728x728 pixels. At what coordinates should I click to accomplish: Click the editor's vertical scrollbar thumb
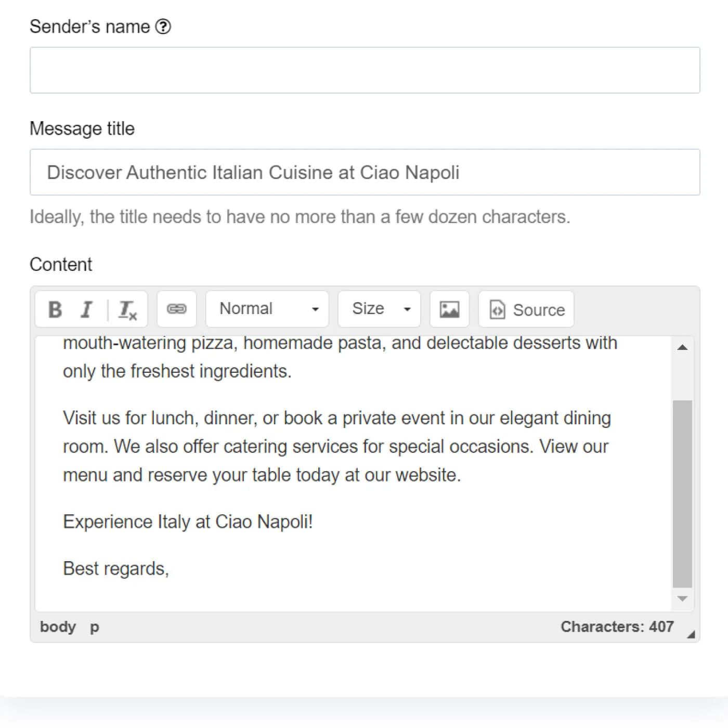682,494
